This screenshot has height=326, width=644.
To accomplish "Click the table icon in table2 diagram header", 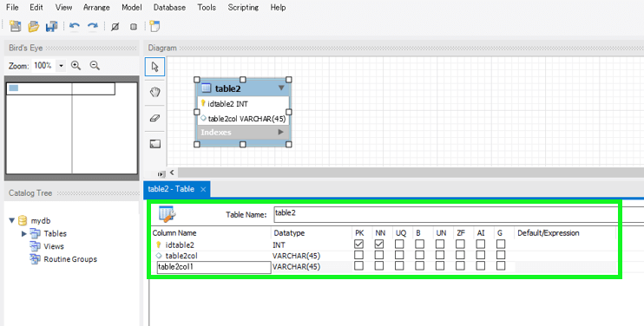I will click(x=207, y=88).
